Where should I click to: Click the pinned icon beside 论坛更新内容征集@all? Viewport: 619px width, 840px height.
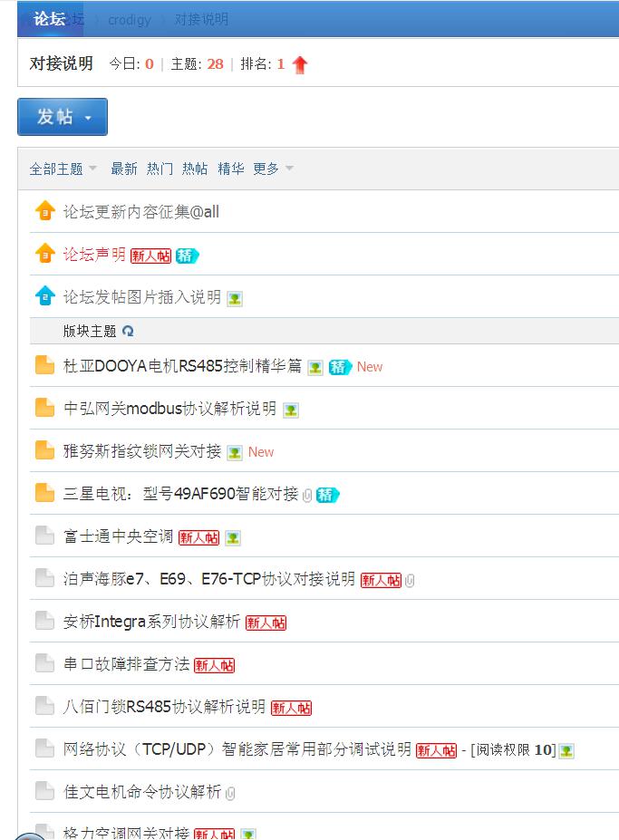click(44, 212)
